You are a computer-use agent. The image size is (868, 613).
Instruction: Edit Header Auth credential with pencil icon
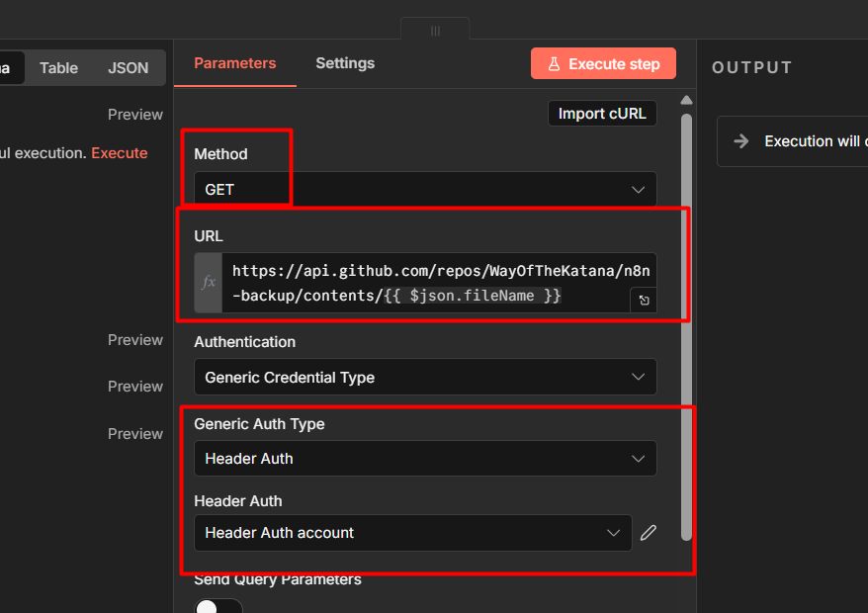click(x=648, y=533)
